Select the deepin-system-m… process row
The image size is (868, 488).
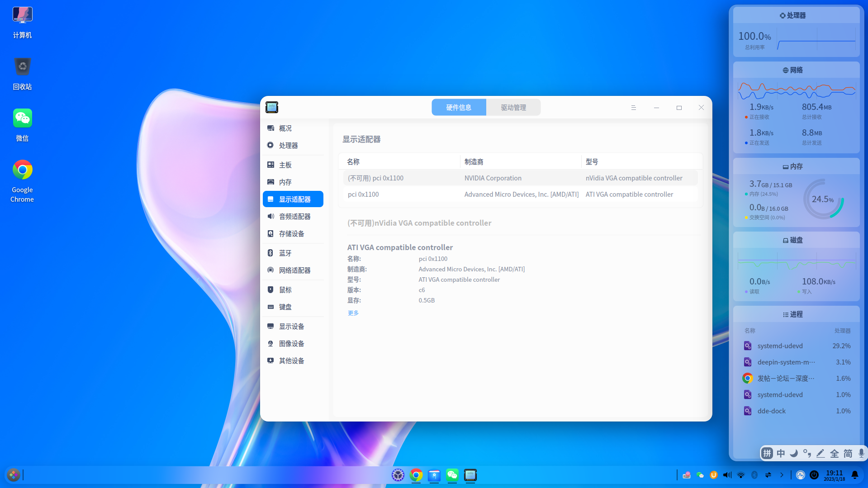(797, 362)
